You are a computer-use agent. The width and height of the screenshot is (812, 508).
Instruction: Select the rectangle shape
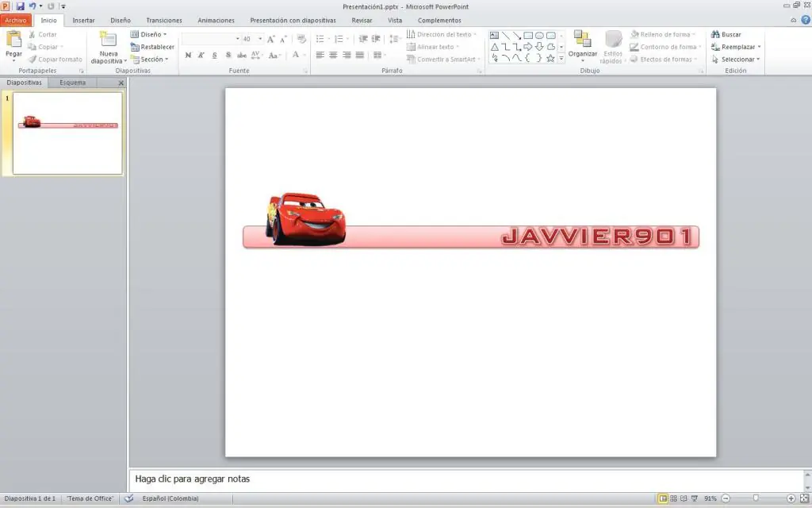[x=528, y=35]
